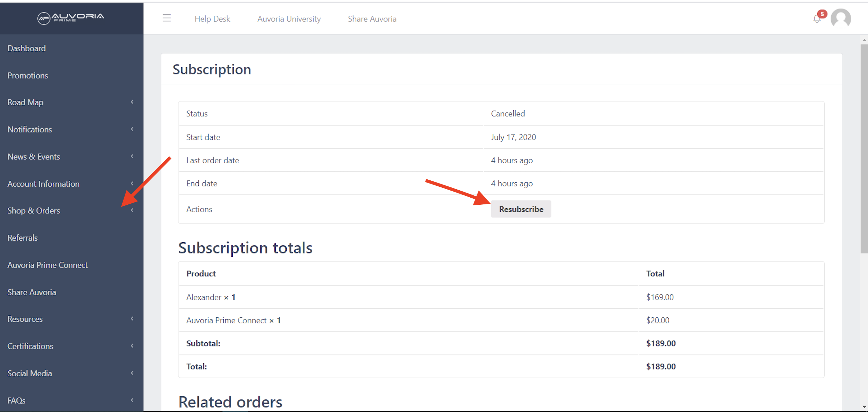Go to Referrals in the sidebar
868x412 pixels.
[x=22, y=238]
